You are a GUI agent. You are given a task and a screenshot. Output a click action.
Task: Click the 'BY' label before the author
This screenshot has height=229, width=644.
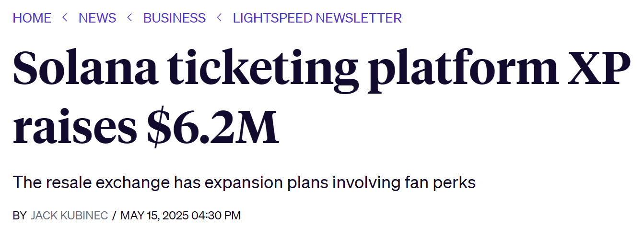[x=20, y=216]
